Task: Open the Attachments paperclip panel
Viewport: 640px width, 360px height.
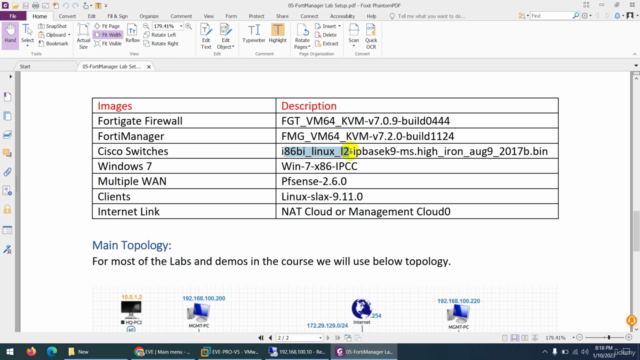Action: (x=7, y=172)
